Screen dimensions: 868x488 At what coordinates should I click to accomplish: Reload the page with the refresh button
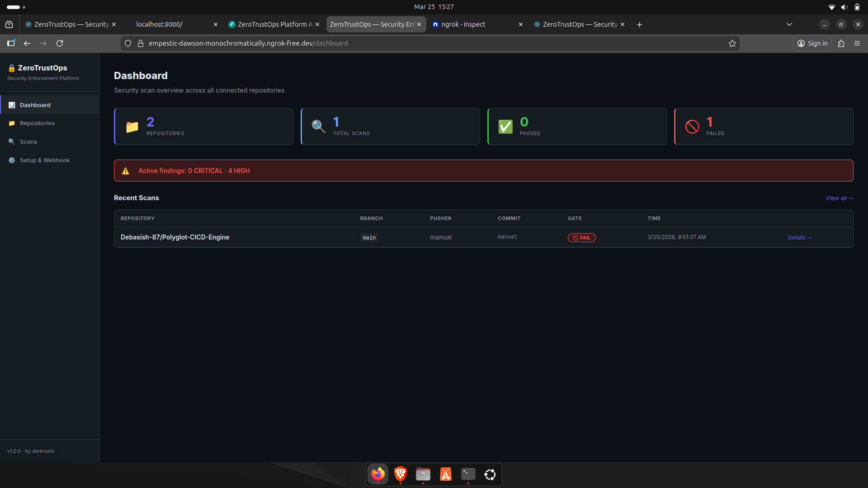pyautogui.click(x=60, y=43)
